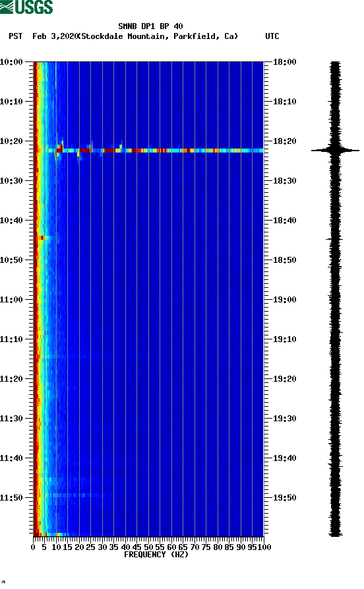Click the 50 Hz frequency tick label

(148, 547)
